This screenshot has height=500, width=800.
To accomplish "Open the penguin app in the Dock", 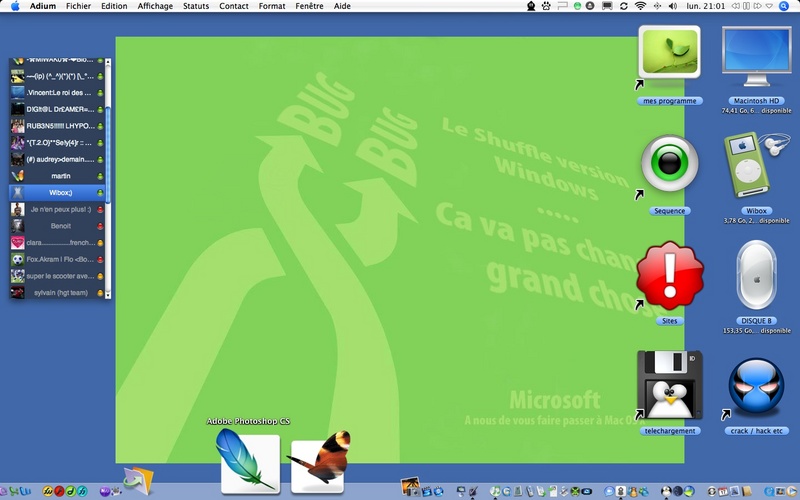I will [x=666, y=491].
